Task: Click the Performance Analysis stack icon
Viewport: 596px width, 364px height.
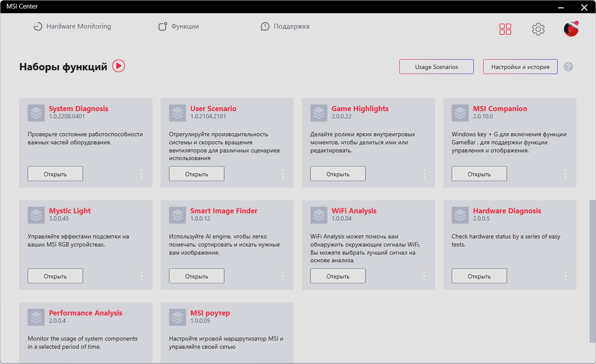Action: 36,317
